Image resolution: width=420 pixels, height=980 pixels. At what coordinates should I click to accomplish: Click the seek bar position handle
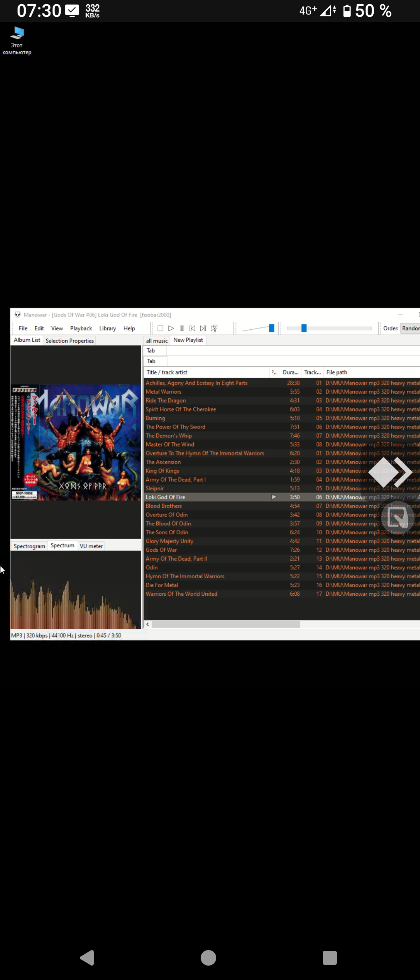[304, 328]
